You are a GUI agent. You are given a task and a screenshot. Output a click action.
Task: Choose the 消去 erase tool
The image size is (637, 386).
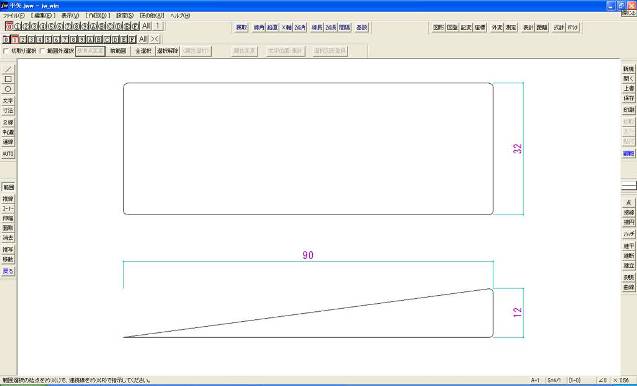click(8, 238)
